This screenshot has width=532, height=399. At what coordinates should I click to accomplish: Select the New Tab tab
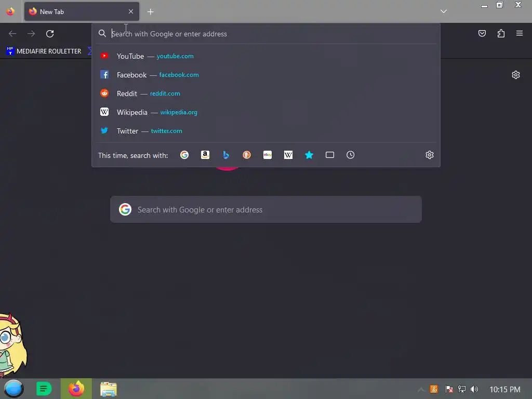point(82,11)
